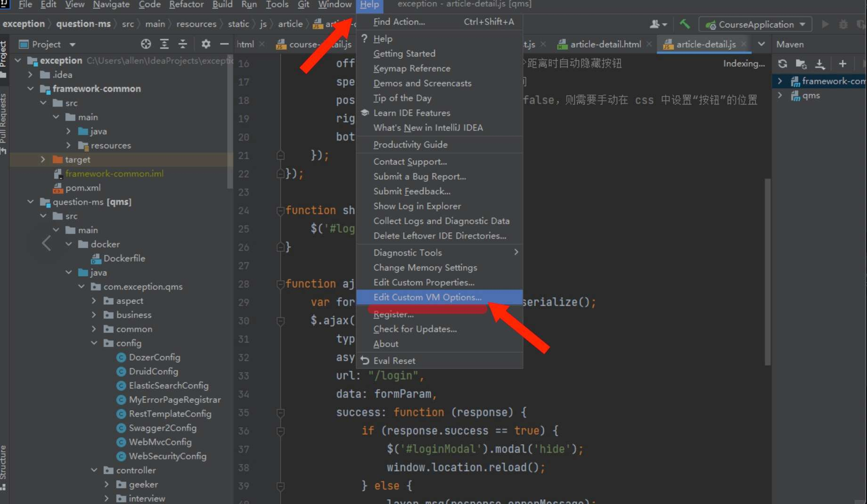The width and height of the screenshot is (867, 504).
Task: Expand the geeker controller package
Action: (106, 484)
